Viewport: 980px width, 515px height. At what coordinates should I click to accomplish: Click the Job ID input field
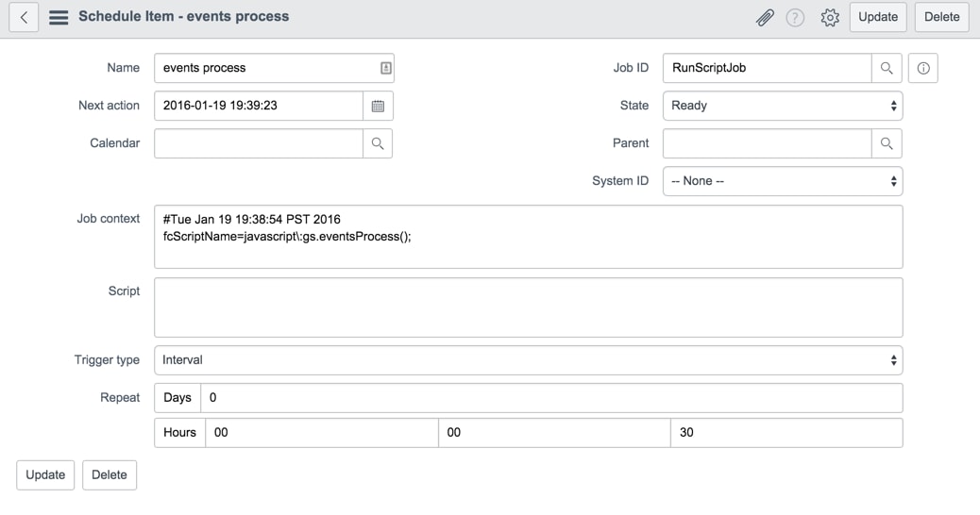click(768, 68)
